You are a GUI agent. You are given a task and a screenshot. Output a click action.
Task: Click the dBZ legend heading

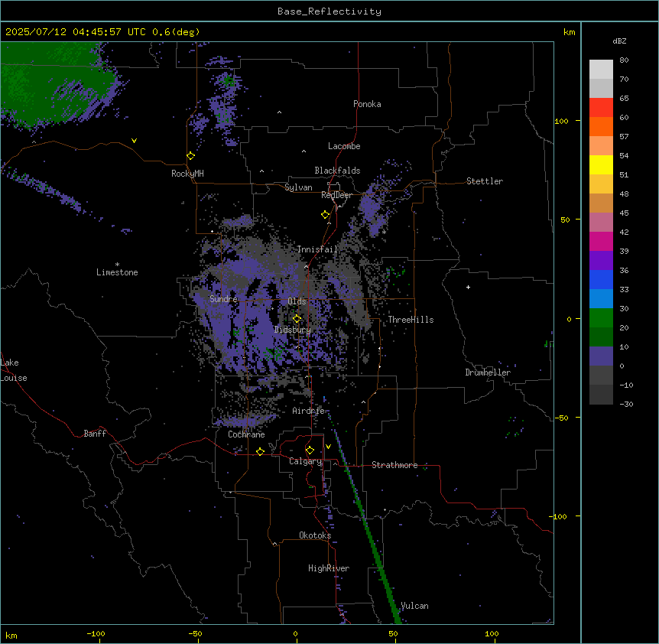tap(619, 41)
